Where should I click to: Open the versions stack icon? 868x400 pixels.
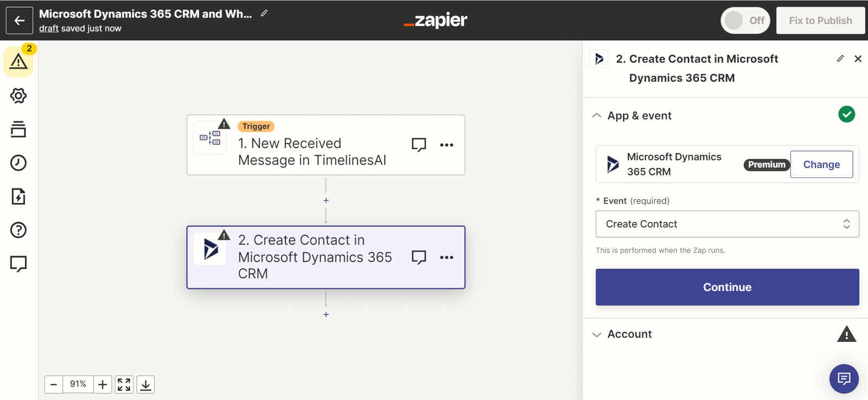pyautogui.click(x=18, y=129)
